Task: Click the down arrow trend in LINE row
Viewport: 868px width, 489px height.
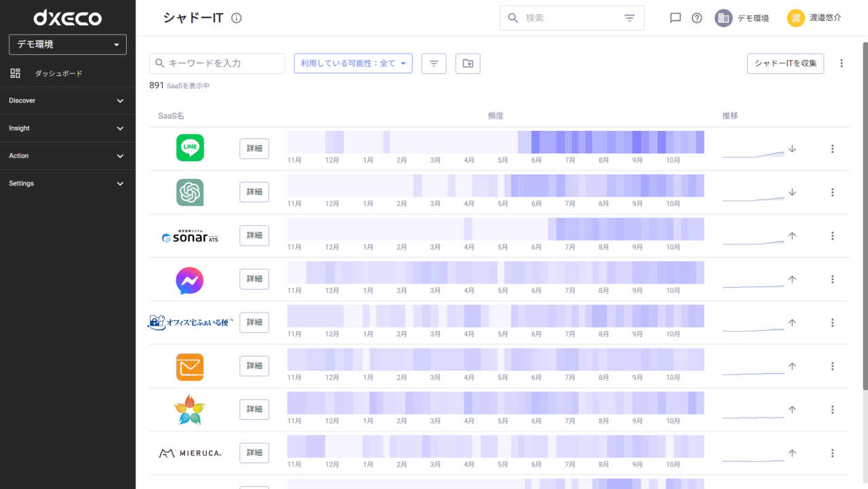Action: click(x=792, y=149)
